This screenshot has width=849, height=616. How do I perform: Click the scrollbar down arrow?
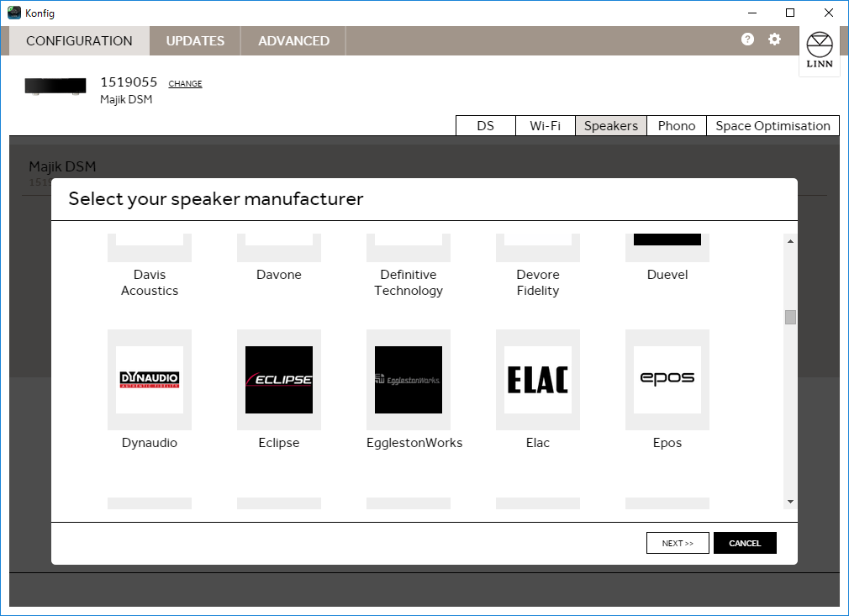pos(790,502)
